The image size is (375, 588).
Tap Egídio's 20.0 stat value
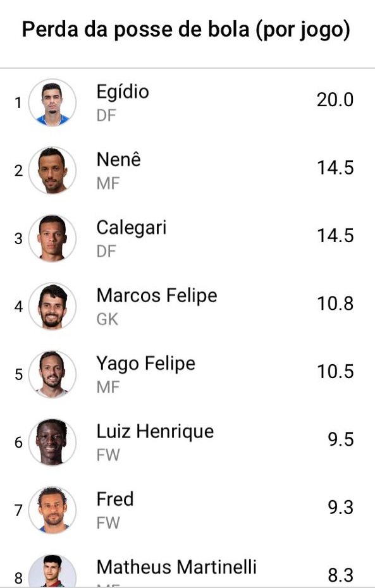tap(335, 100)
